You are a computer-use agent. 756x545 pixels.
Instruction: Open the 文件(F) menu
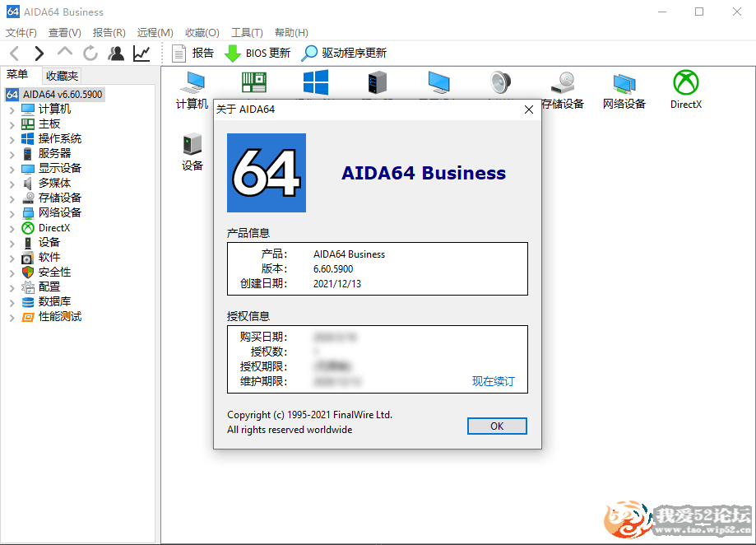tap(21, 33)
